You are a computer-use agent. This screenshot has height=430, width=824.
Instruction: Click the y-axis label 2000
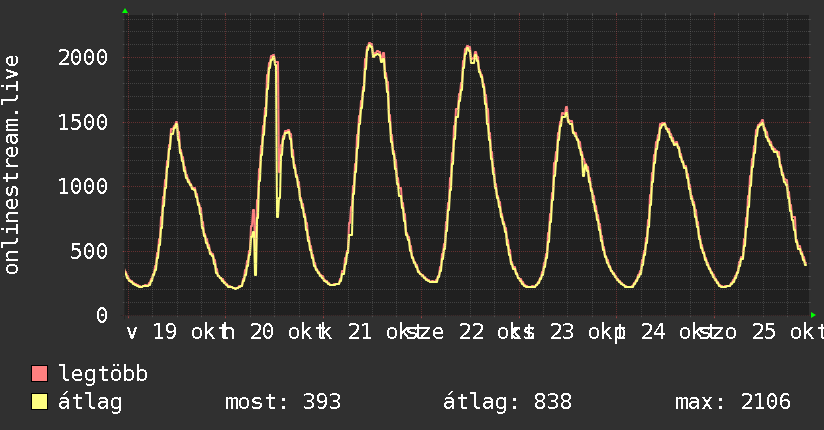coord(83,57)
